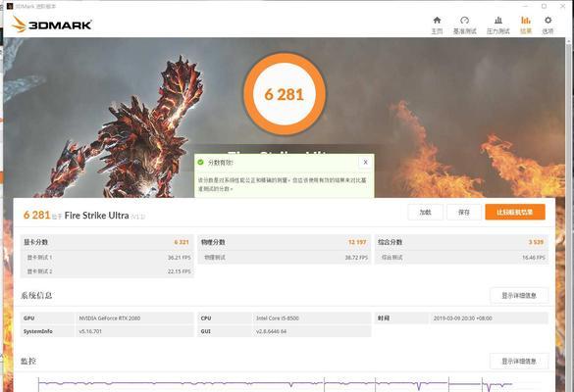
Task: Click the orange 比较联机结果 button
Action: pyautogui.click(x=515, y=212)
